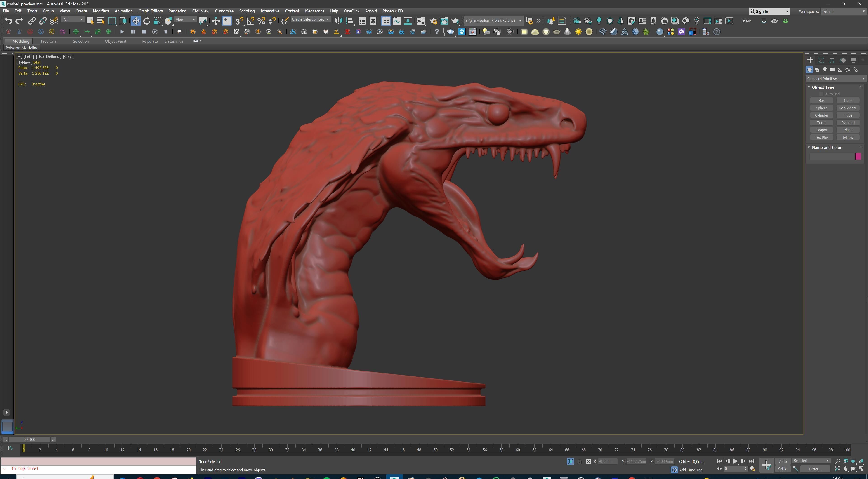Toggle the Selection Lock padlock

click(579, 461)
